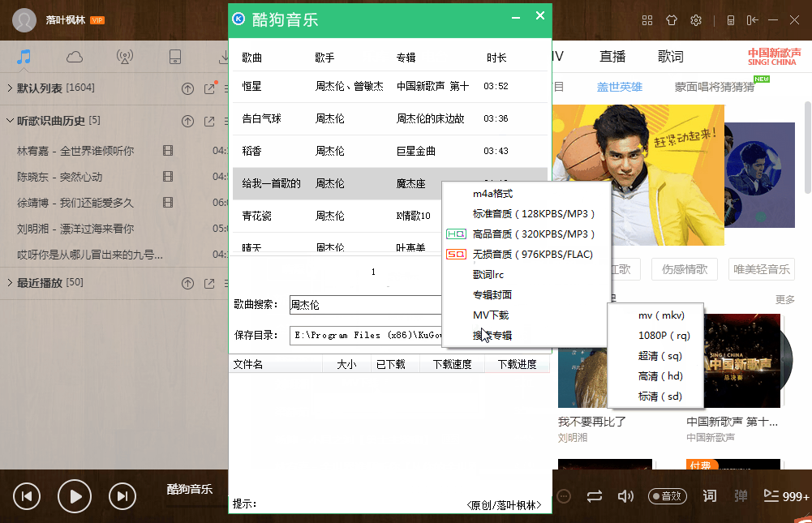The height and width of the screenshot is (523, 812).
Task: Click the orange VIP badge
Action: click(97, 20)
